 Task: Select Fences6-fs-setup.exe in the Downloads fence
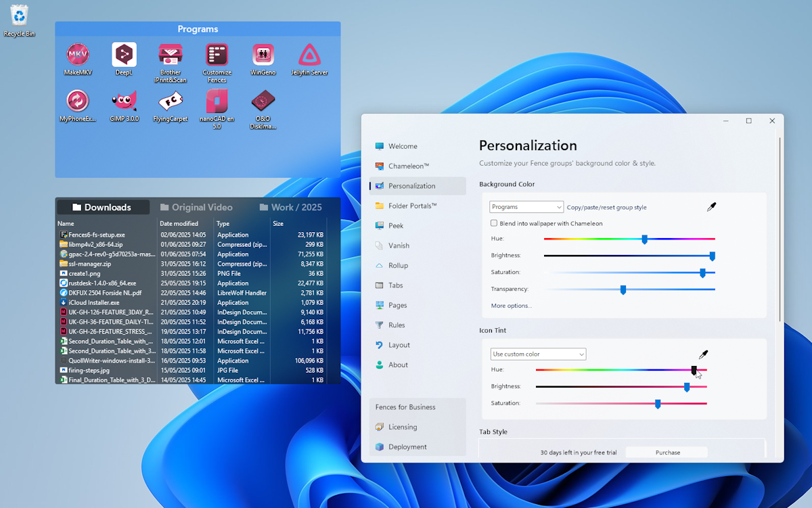click(x=95, y=235)
